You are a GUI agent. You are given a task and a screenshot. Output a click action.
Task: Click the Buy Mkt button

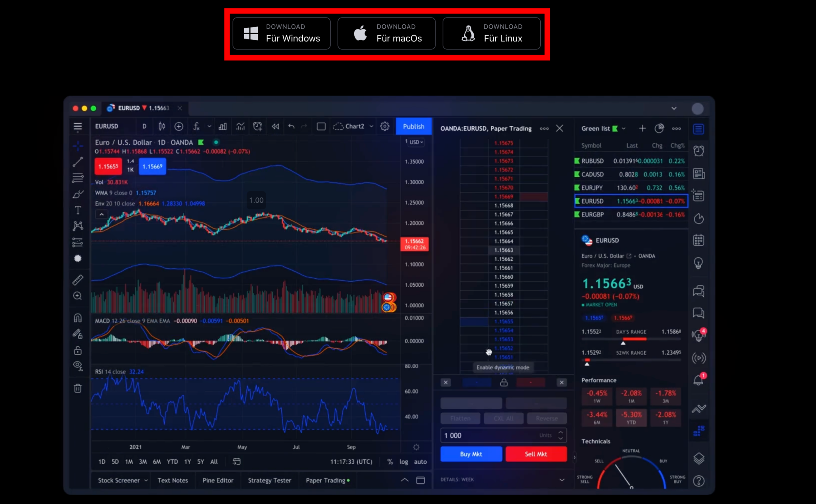point(471,454)
